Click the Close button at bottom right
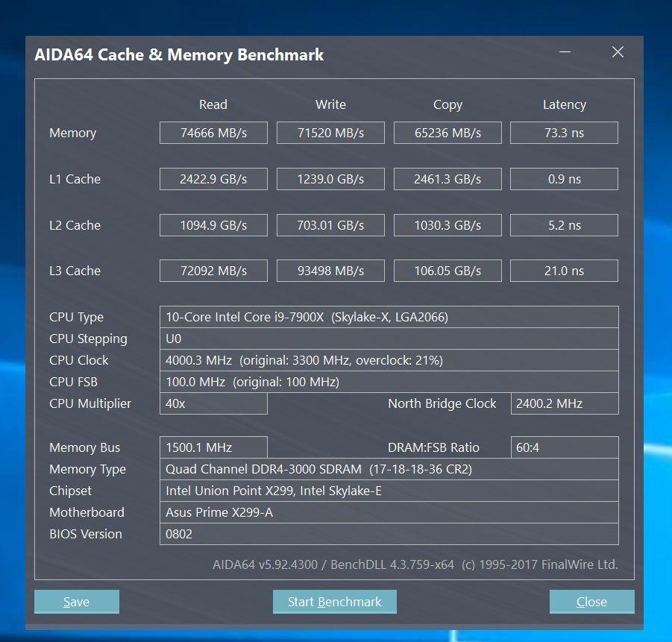This screenshot has height=642, width=672. 591,602
